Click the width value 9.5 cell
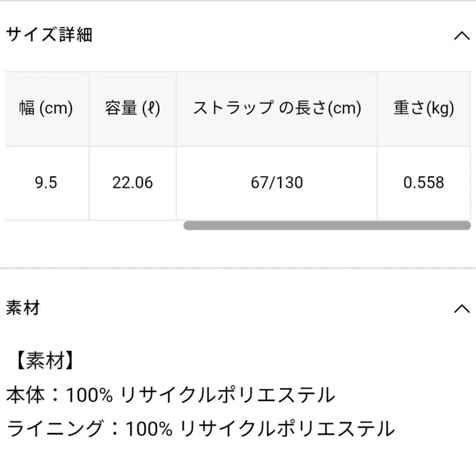Image resolution: width=476 pixels, height=476 pixels. click(45, 183)
